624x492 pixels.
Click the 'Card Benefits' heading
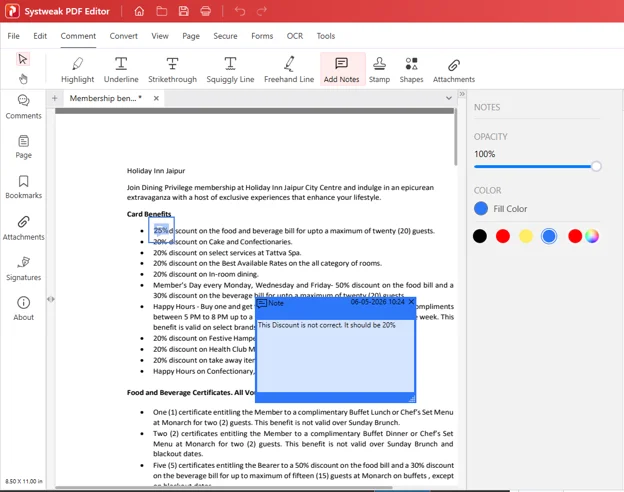(149, 214)
